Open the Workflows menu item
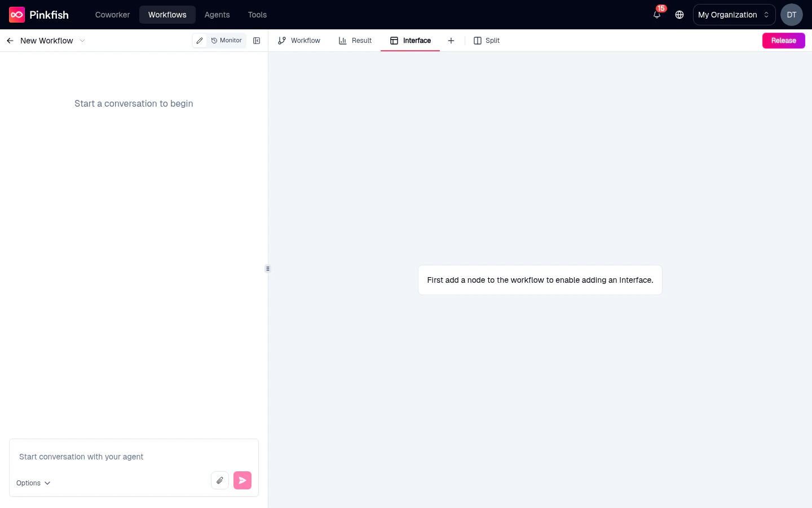 point(167,15)
